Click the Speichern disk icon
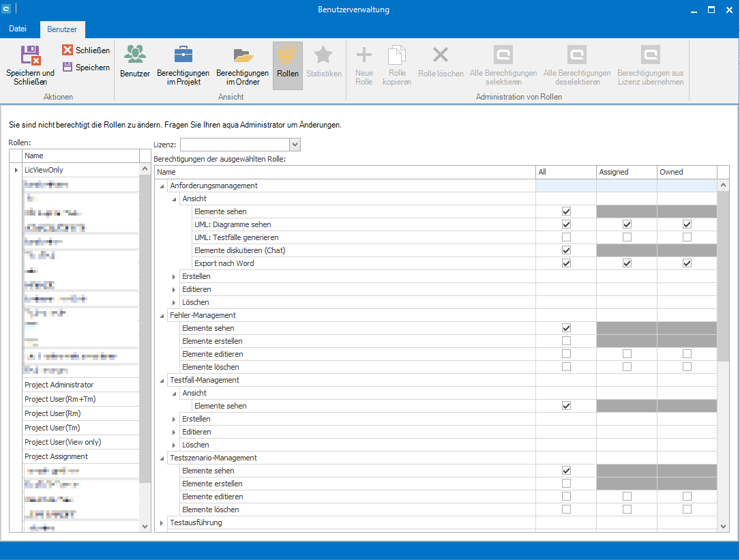 click(x=68, y=67)
